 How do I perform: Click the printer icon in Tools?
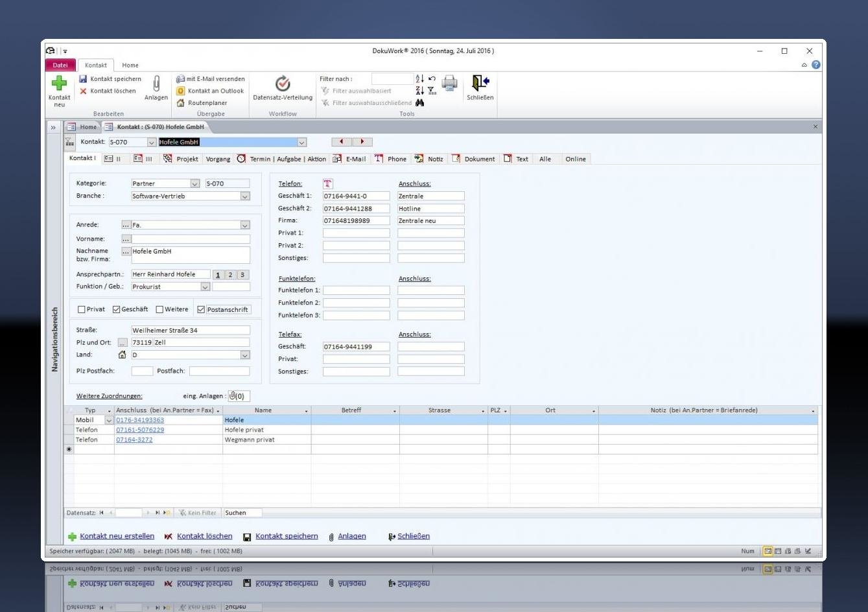(449, 82)
